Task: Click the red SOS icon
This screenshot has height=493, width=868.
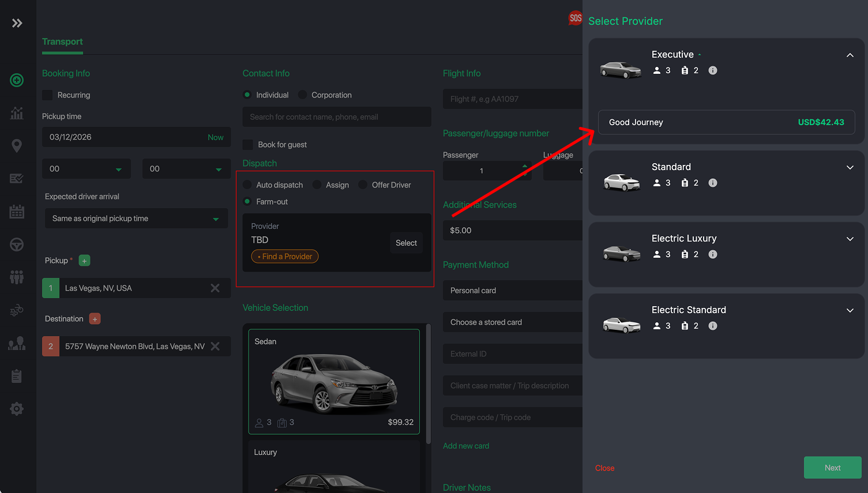Action: tap(575, 18)
